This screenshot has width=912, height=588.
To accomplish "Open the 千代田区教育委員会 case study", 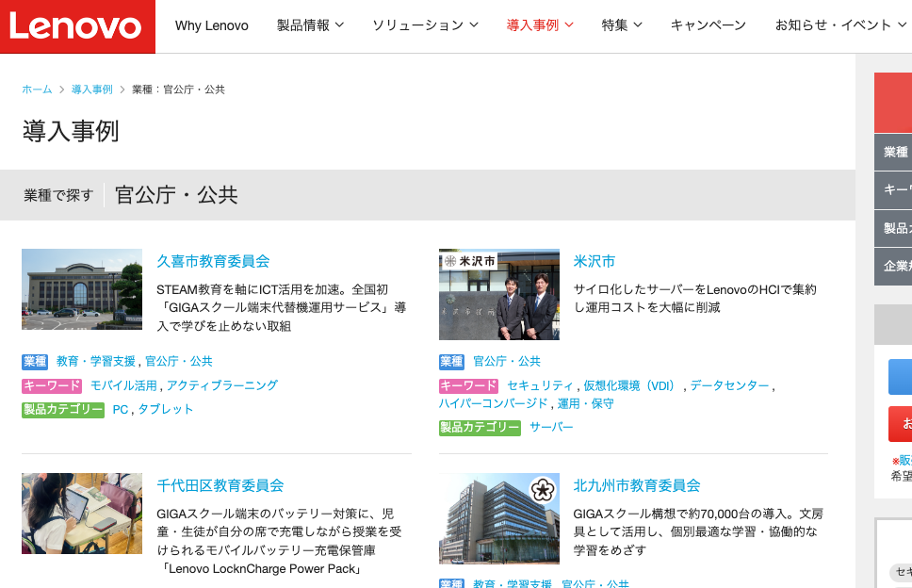I will [220, 485].
